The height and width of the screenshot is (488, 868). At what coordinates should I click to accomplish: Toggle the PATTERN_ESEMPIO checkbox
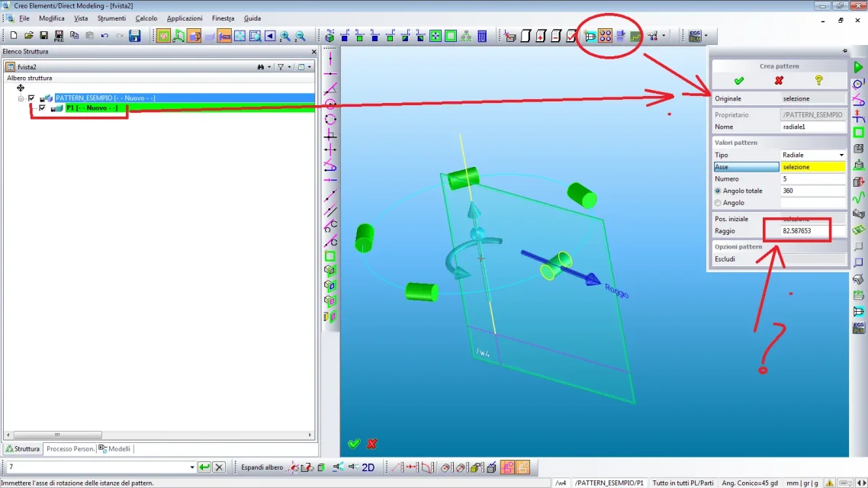click(x=31, y=98)
